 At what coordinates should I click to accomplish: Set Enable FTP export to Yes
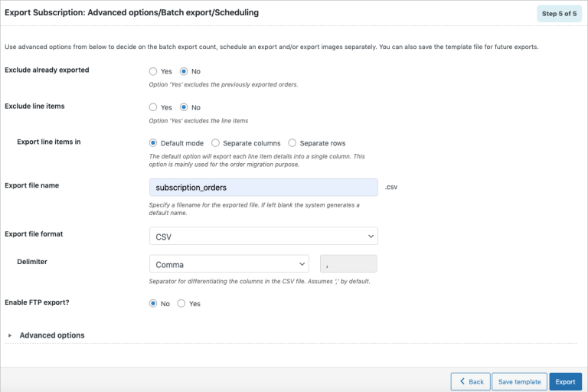(181, 303)
